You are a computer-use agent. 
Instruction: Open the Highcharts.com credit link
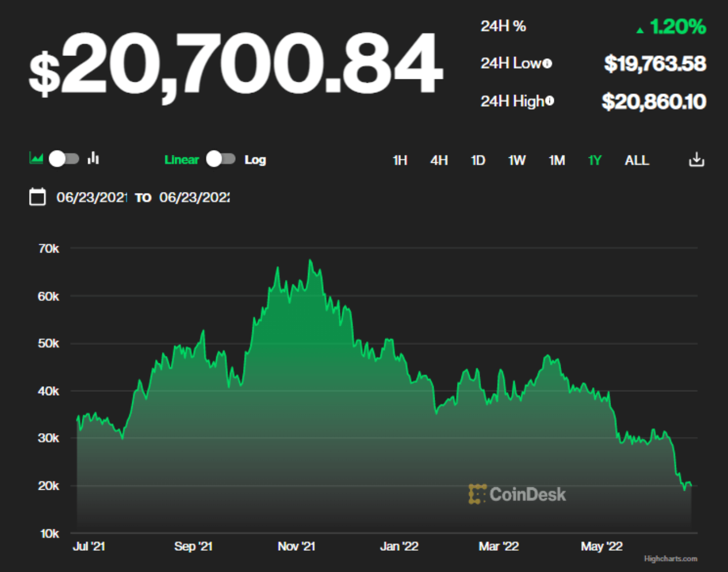tap(670, 559)
